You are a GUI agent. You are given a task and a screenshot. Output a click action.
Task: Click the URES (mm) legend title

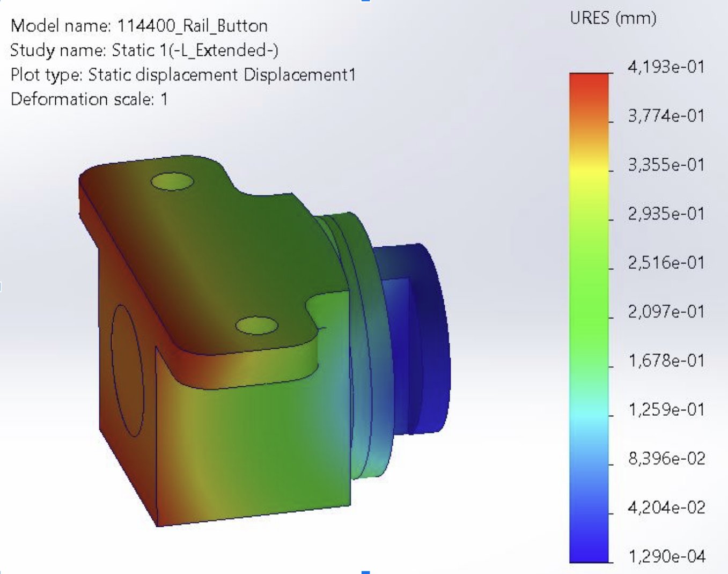(x=613, y=18)
